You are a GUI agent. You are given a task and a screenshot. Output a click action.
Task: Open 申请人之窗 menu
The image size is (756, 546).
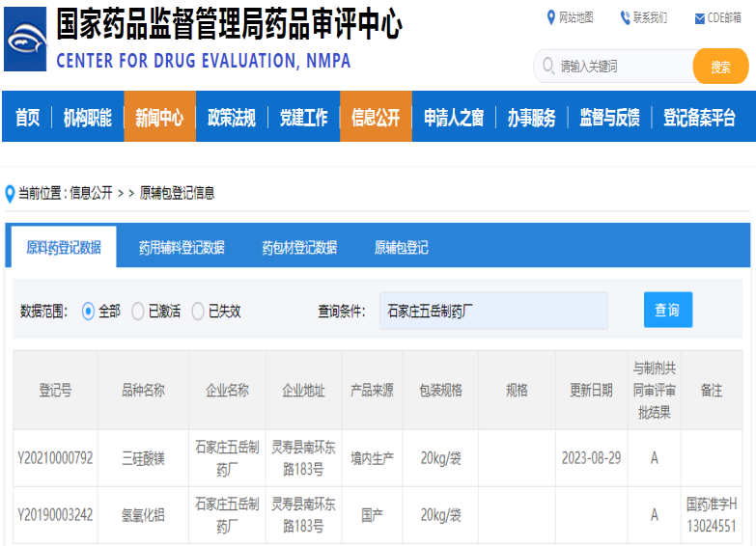[x=454, y=117]
